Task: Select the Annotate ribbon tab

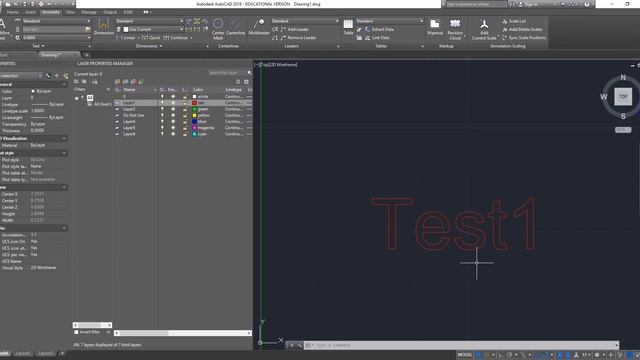Action: point(51,12)
